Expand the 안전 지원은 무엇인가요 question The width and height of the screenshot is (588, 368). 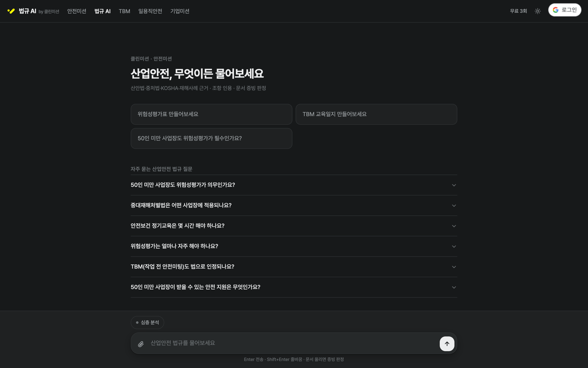(294, 287)
